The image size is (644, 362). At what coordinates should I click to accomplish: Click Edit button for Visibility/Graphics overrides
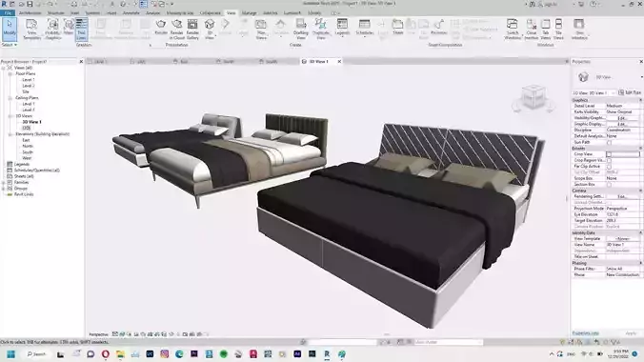coord(623,118)
